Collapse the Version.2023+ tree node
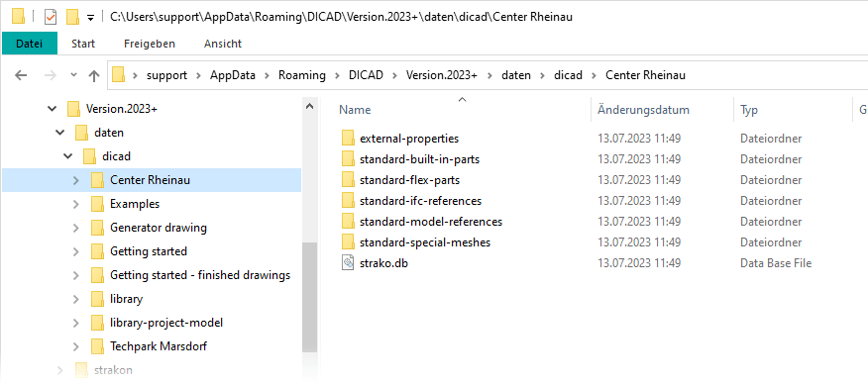The height and width of the screenshot is (385, 868). click(x=53, y=109)
